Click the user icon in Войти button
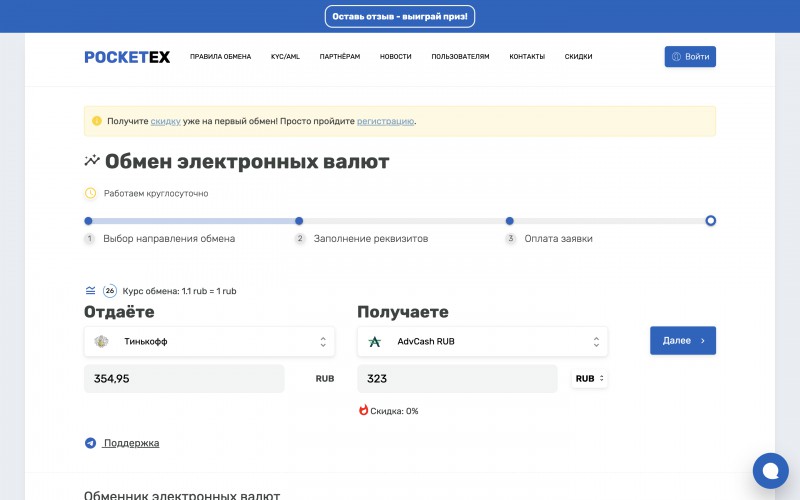This screenshot has width=800, height=500. [x=676, y=57]
